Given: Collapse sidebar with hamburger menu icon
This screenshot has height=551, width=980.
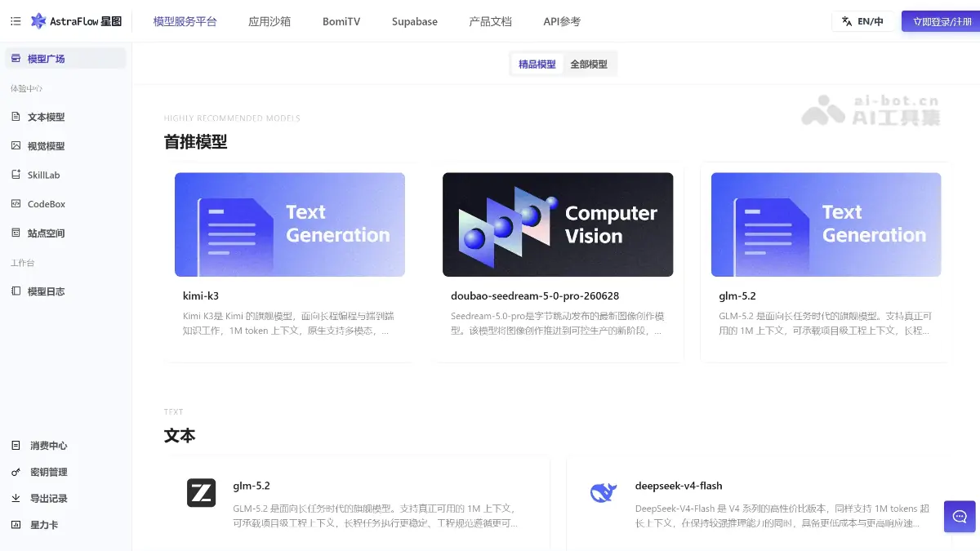Looking at the screenshot, I should [16, 21].
